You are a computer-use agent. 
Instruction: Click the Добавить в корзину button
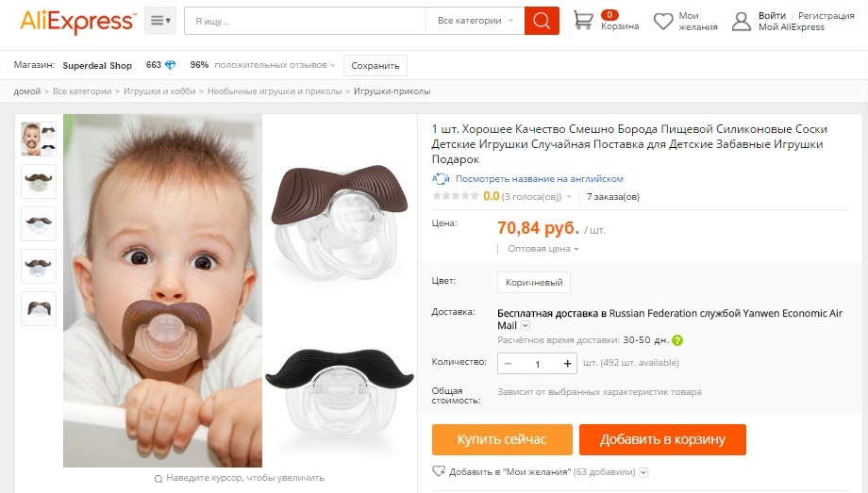(x=662, y=439)
